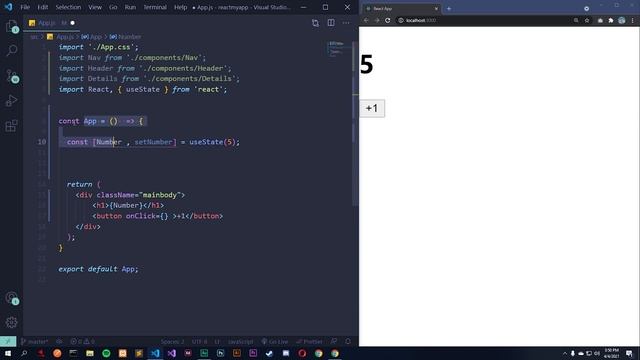Open the notifications bell in VS Code
Image resolution: width=640 pixels, height=360 pixels.
coord(348,341)
